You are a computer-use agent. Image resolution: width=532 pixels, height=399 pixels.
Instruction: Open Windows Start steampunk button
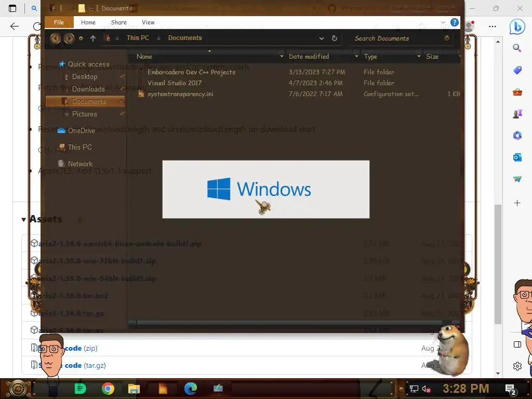point(18,389)
